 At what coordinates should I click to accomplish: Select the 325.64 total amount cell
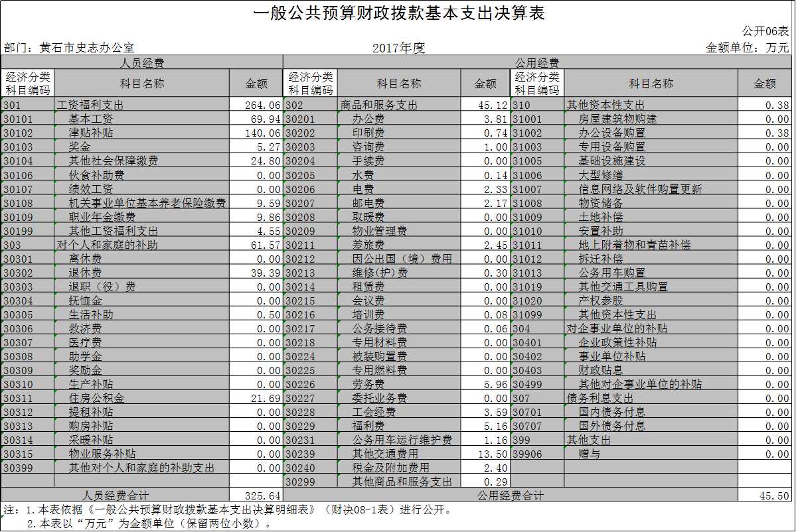tap(255, 496)
